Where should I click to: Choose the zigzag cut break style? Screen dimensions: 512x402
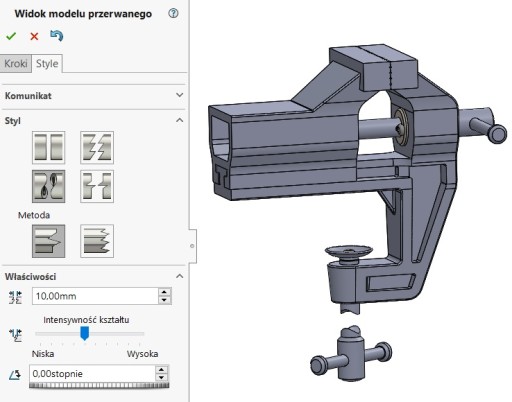tap(97, 147)
